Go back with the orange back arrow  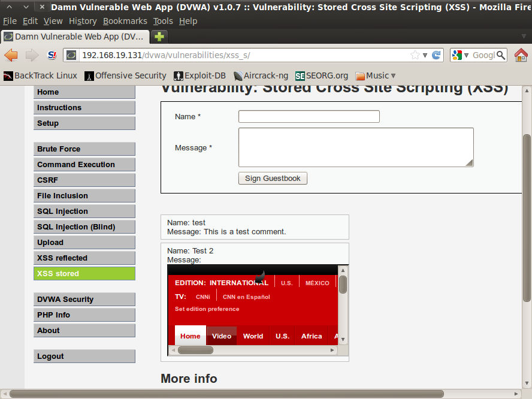point(11,55)
